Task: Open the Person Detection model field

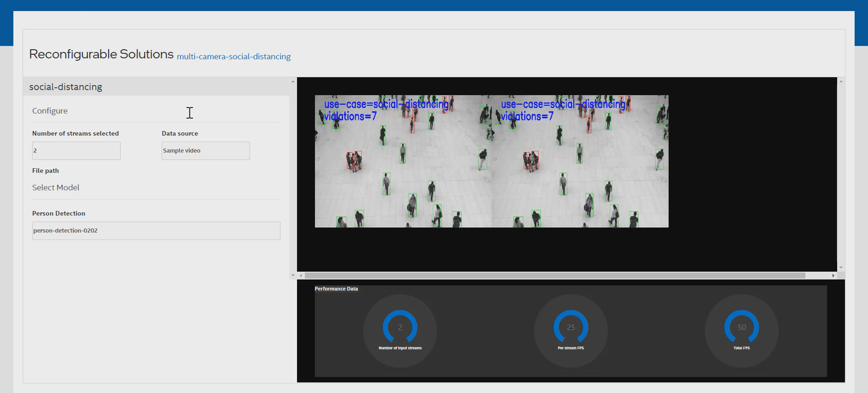Action: (x=156, y=231)
